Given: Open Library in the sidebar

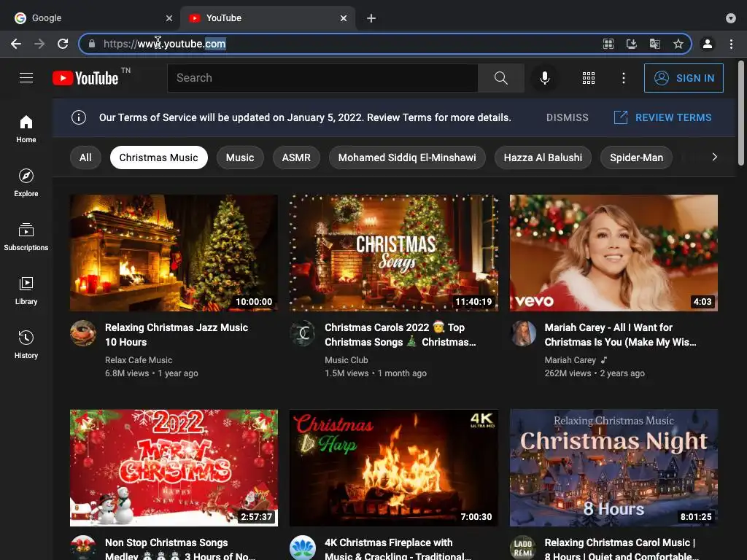Looking at the screenshot, I should coord(26,290).
